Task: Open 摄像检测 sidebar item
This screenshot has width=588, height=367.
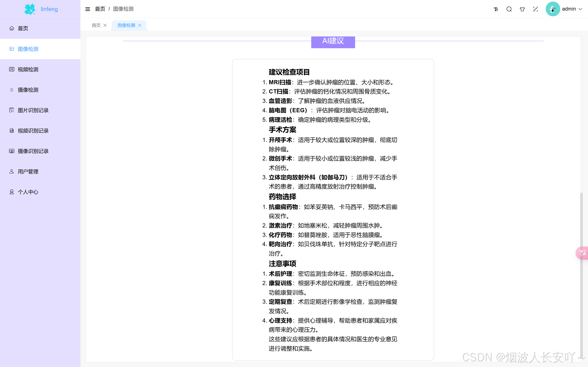Action: (x=28, y=90)
